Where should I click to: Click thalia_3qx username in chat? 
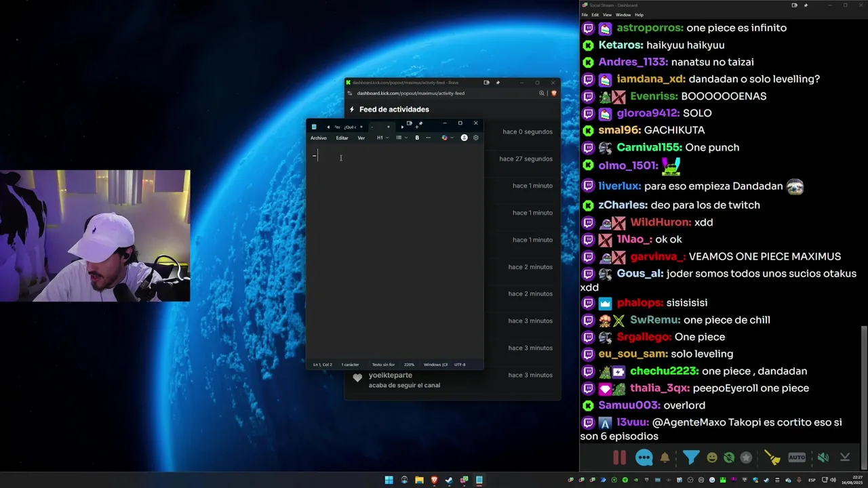coord(660,388)
